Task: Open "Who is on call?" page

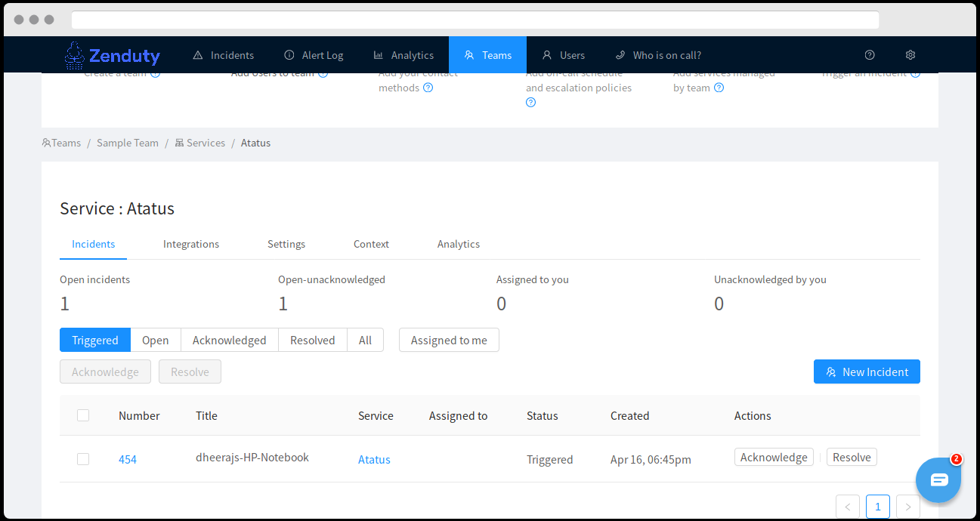Action: click(x=658, y=55)
